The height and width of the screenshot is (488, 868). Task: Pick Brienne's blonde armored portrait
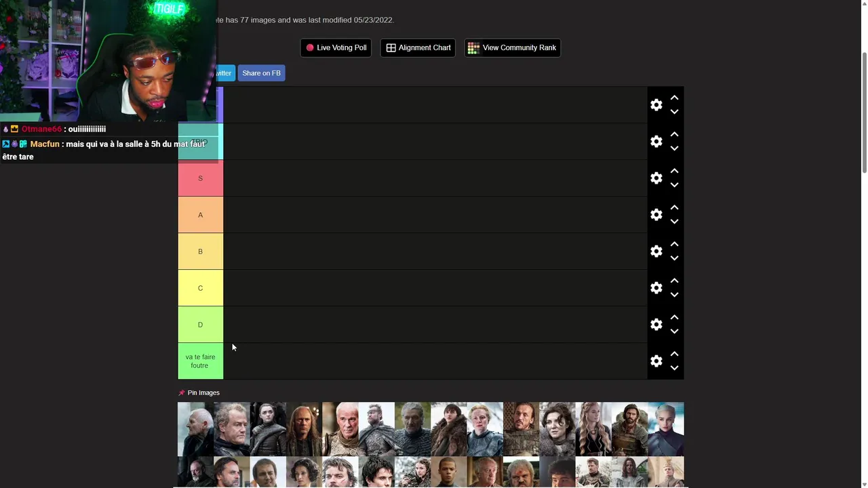485,429
